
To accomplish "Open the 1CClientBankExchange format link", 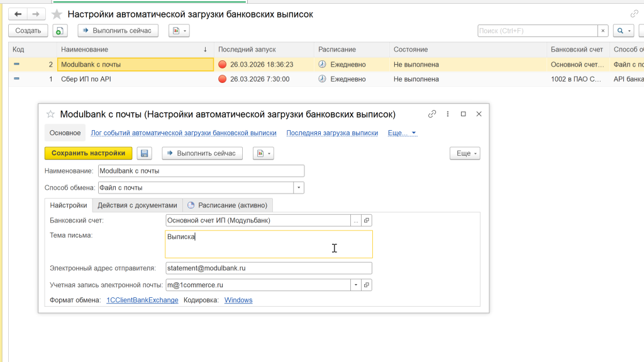I will click(x=142, y=300).
